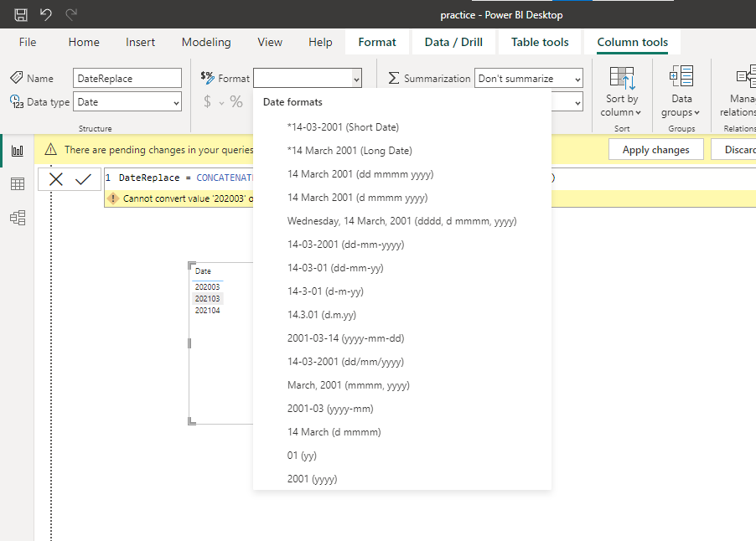756x541 pixels.
Task: Open the Report view sidebar icon
Action: point(18,151)
